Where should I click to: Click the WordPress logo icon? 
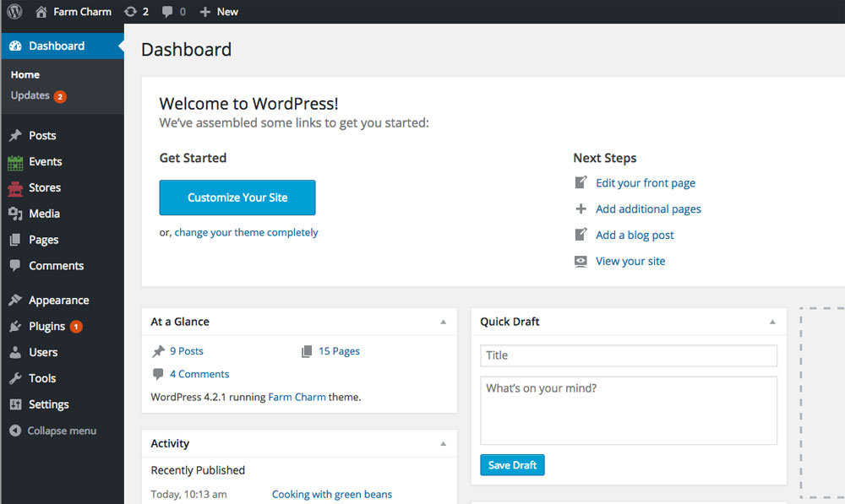click(14, 11)
